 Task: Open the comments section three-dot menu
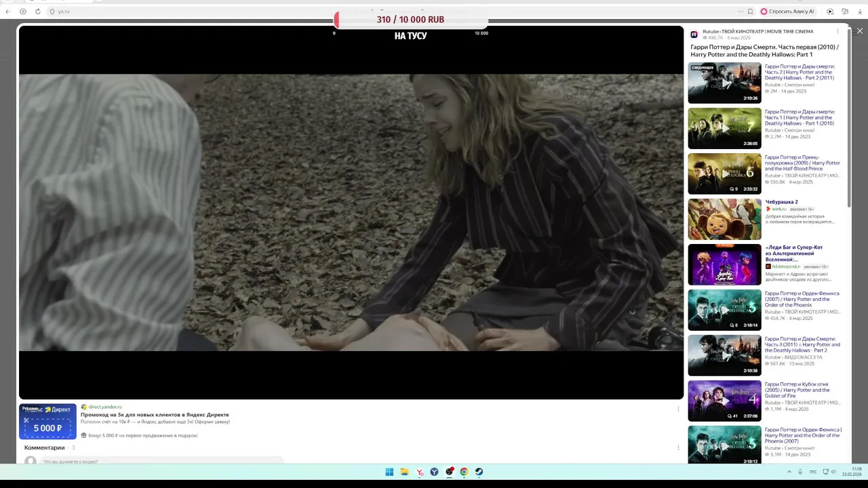coord(678,447)
